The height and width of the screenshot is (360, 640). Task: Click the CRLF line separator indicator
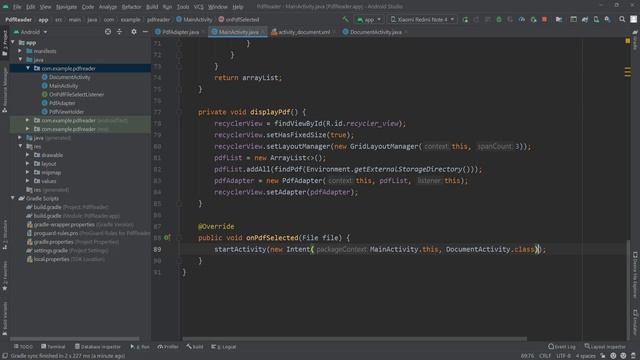[545, 356]
